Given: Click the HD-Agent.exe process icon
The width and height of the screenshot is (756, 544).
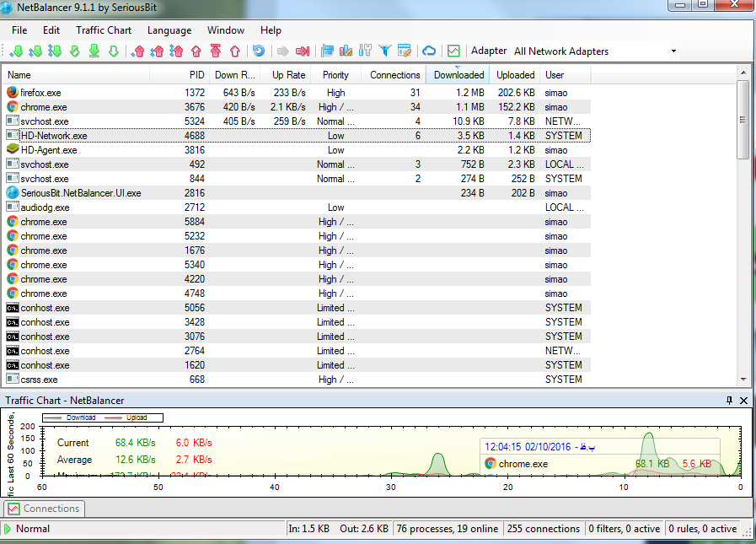Looking at the screenshot, I should click(x=13, y=149).
